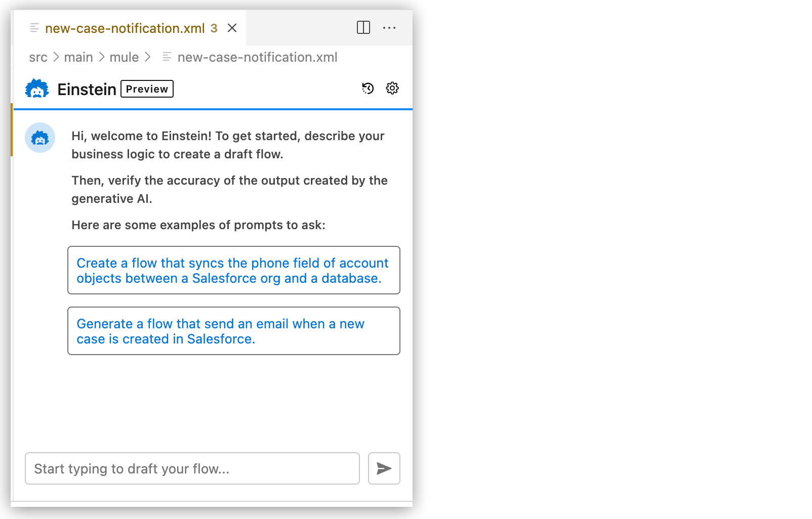Choose the Salesforce phone field sync example prompt
Viewport: 812px width, 519px height.
coord(234,270)
